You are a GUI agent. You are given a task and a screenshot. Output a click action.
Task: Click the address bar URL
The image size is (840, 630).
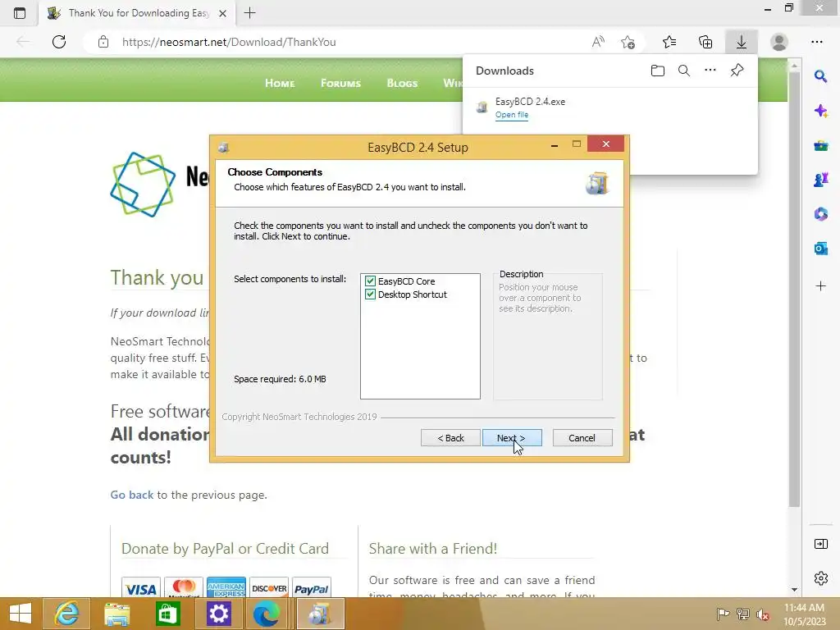229,42
